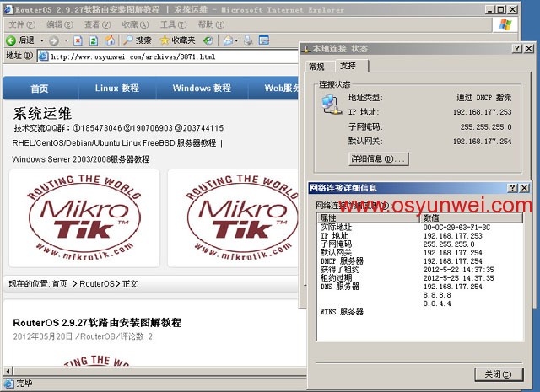540x392 pixels.
Task: Open the 首页 navigation link
Action: 40,89
